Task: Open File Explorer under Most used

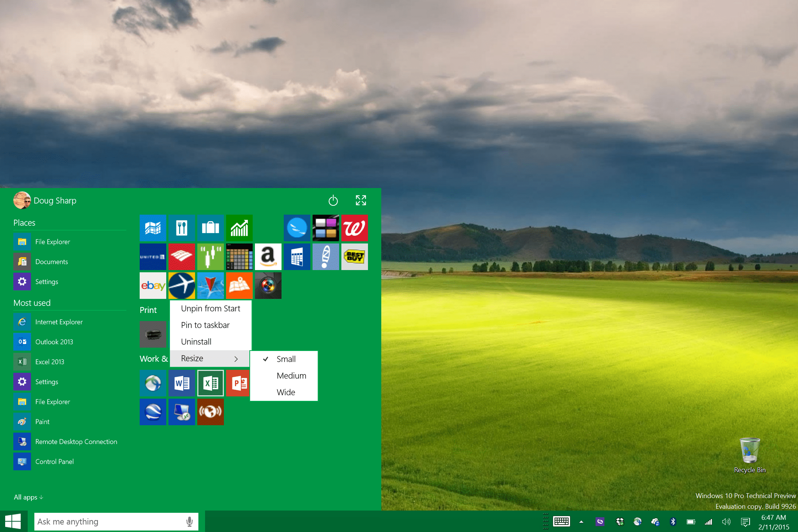Action: click(x=69, y=402)
